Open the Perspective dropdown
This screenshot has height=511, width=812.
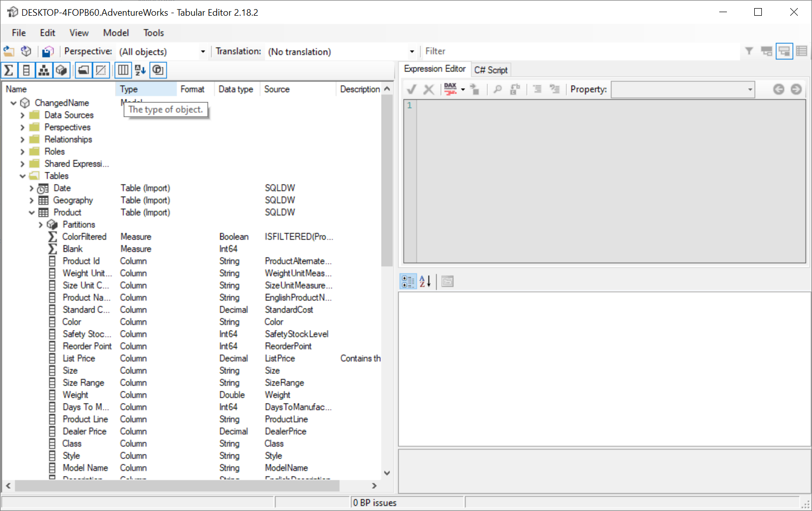pos(203,51)
